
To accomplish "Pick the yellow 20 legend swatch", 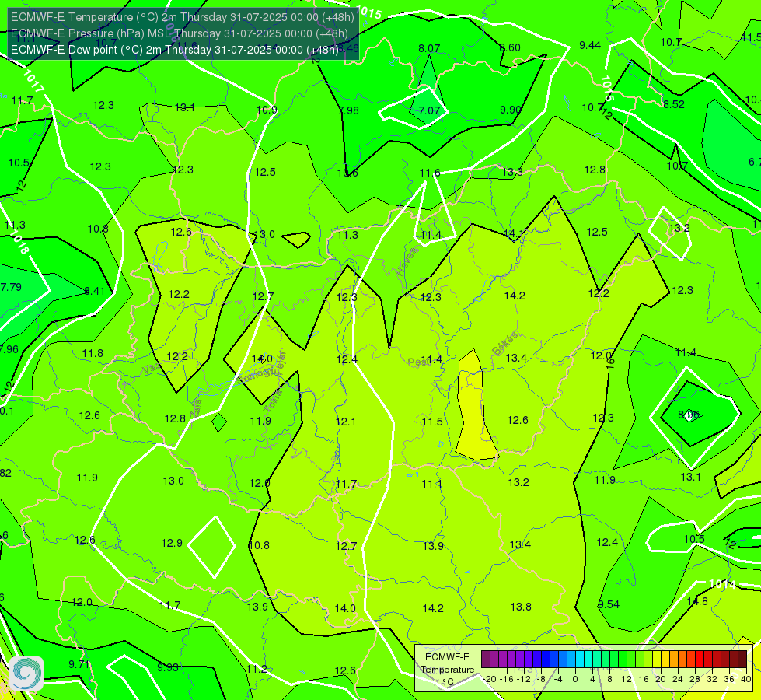I will pyautogui.click(x=657, y=660).
